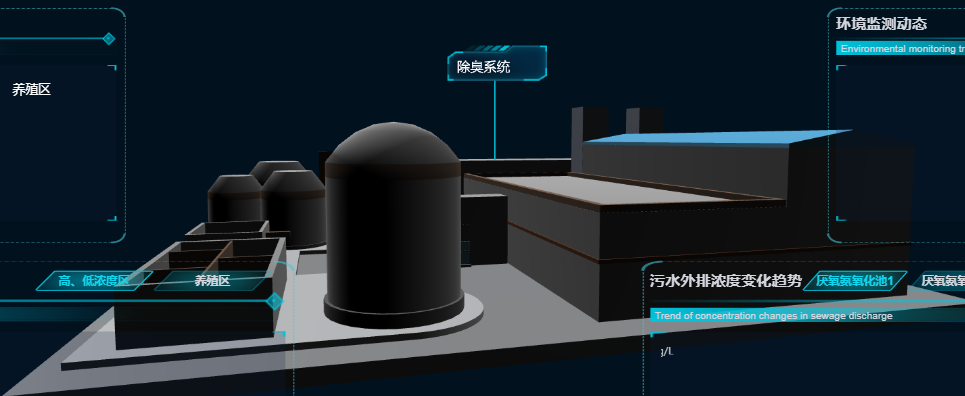This screenshot has width=965, height=396.
Task: Click the Environmental monitoring subtitle bar
Action: (x=900, y=49)
